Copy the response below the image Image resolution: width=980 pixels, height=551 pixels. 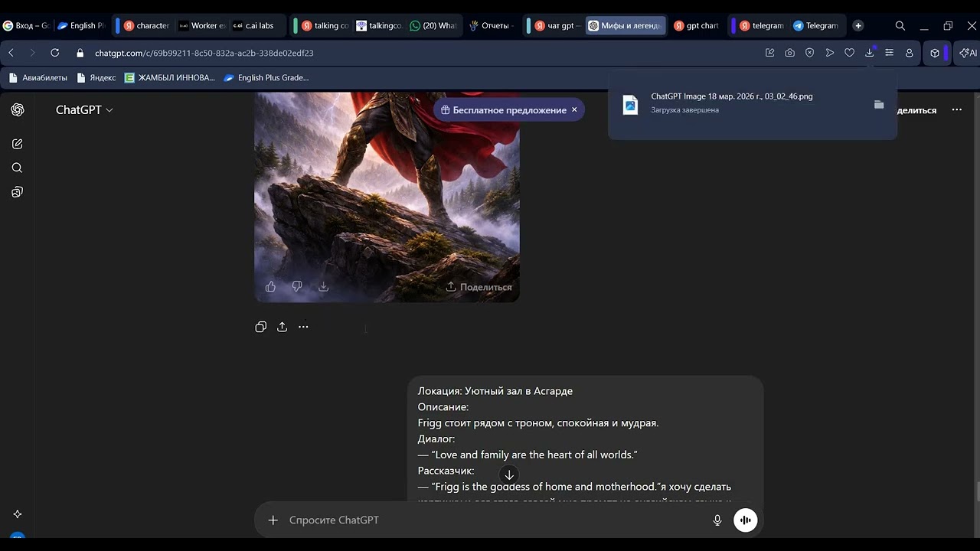(x=261, y=327)
